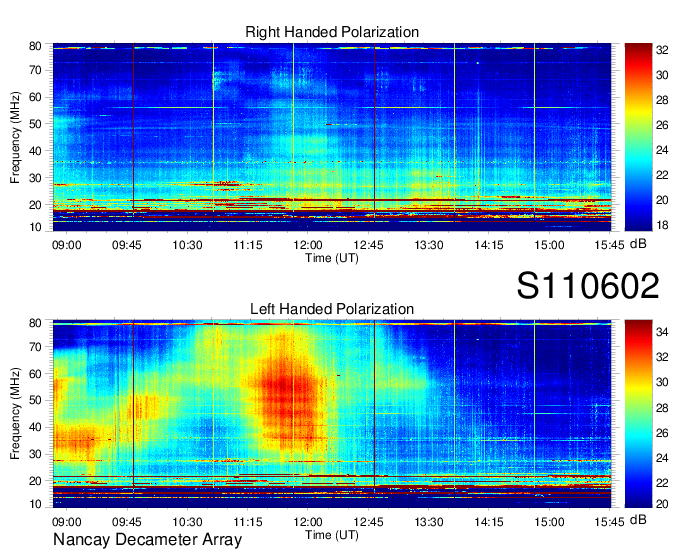680x552 pixels.
Task: Click the 26 dB label on Left Handed colorbar
Action: (x=662, y=433)
